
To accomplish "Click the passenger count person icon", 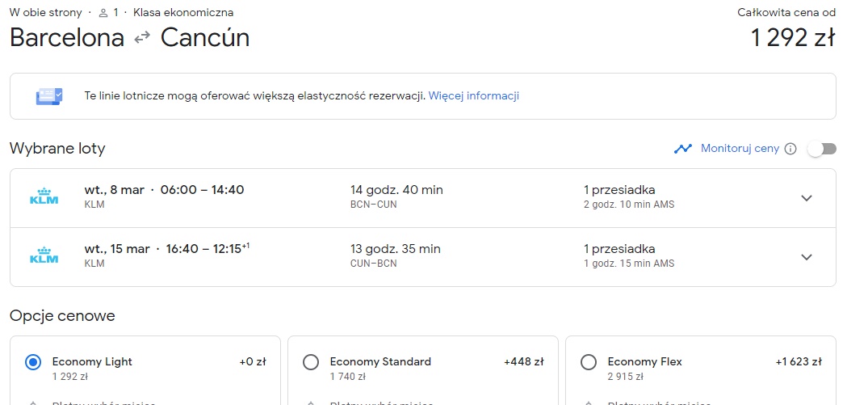I will tap(103, 13).
